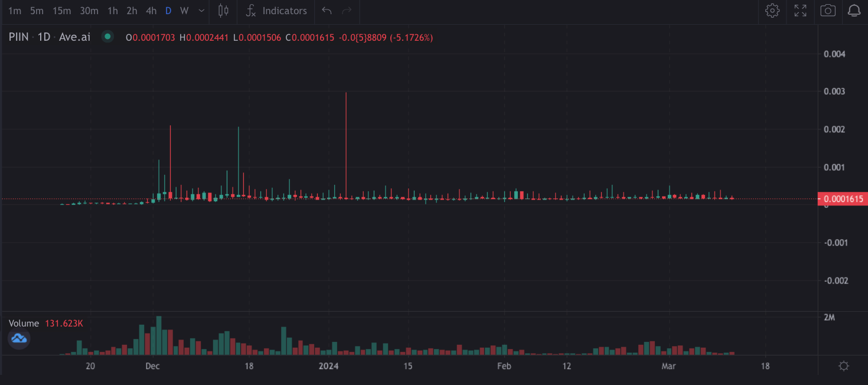The width and height of the screenshot is (868, 385).
Task: Choose the W weekly timeframe
Action: pyautogui.click(x=184, y=11)
